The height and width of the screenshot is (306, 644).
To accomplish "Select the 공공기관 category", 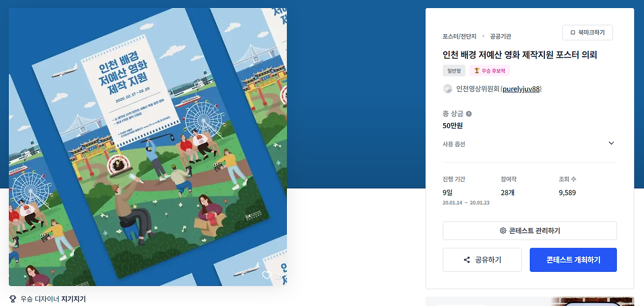I will coord(501,36).
